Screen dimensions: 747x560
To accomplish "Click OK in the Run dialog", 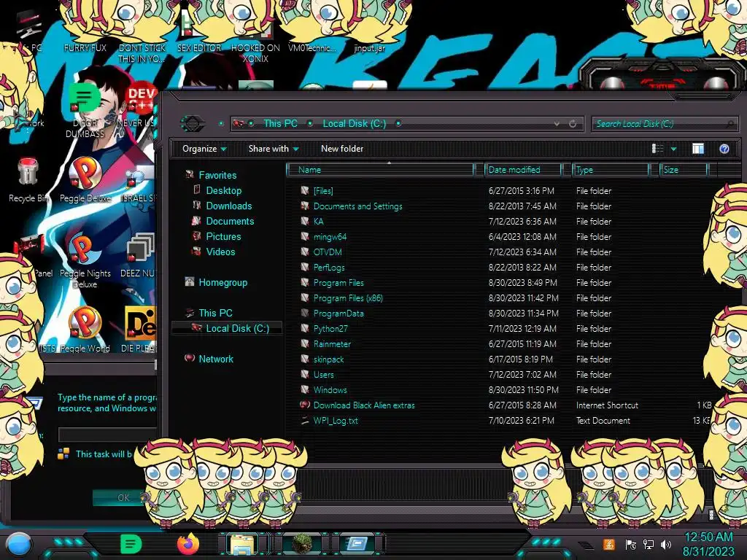I will coord(123,497).
